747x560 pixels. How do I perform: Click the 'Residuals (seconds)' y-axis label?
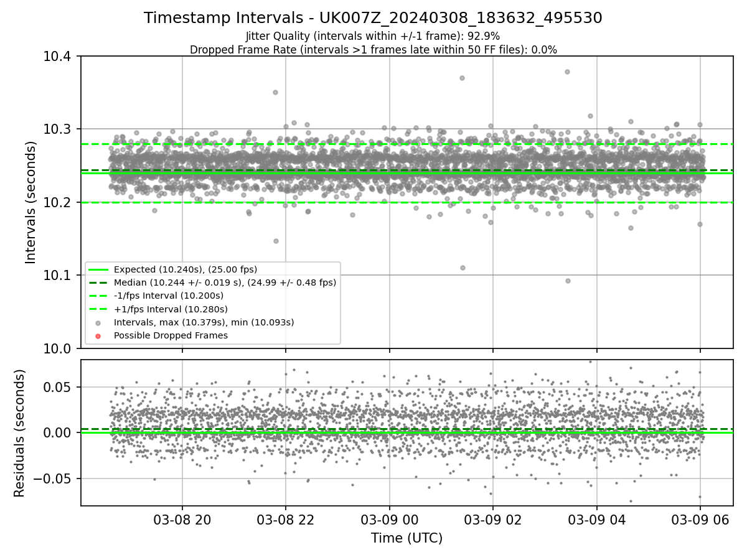click(20, 433)
